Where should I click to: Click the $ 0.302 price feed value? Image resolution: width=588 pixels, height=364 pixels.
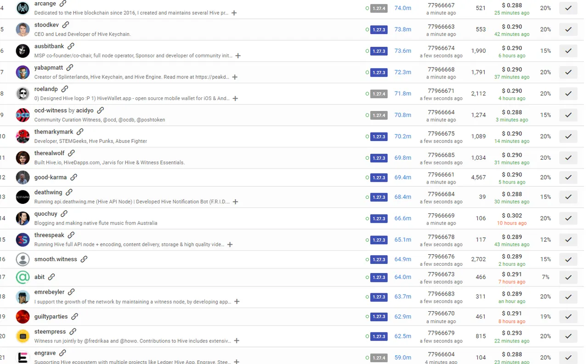512,215
